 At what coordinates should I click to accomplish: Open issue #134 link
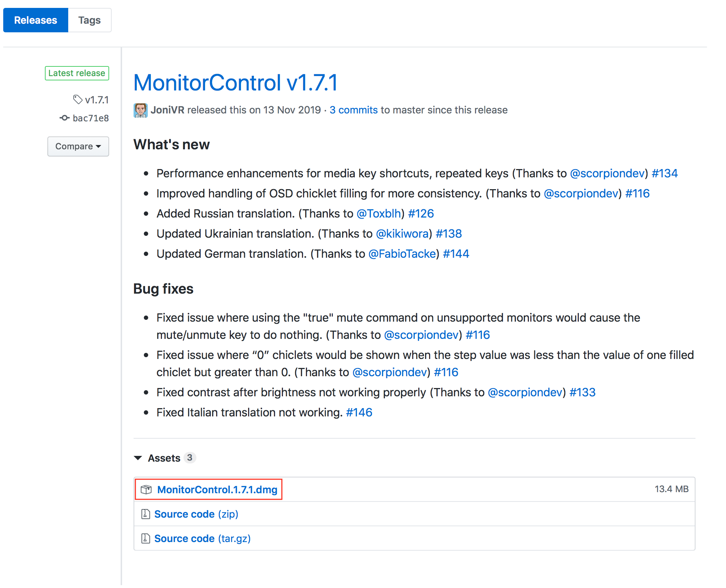[x=665, y=173]
